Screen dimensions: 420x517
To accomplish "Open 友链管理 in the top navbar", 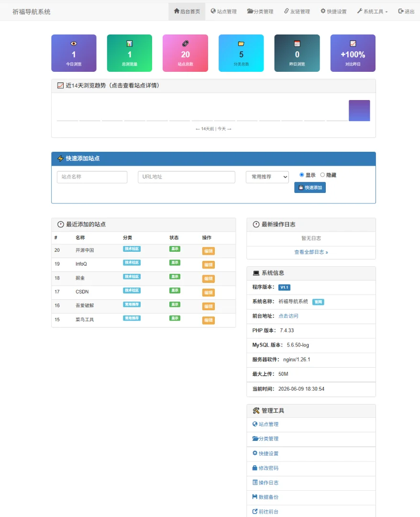I will [297, 11].
